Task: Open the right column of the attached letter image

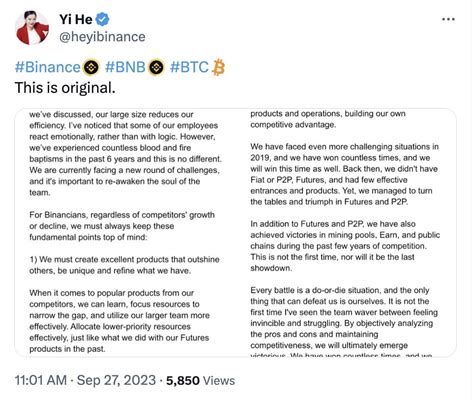Action: [346, 232]
